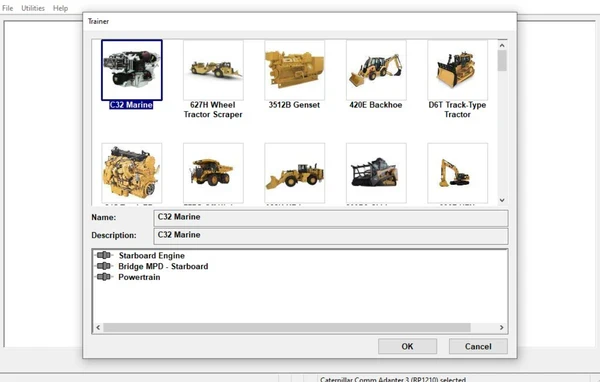This screenshot has height=382, width=600.
Task: Choose the excavator thumbnail in second row
Action: (458, 173)
